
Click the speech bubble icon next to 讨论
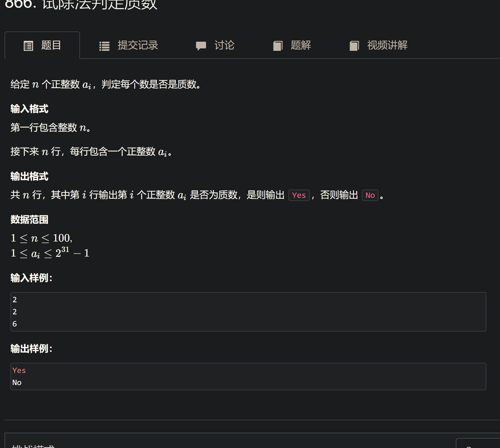tap(201, 46)
